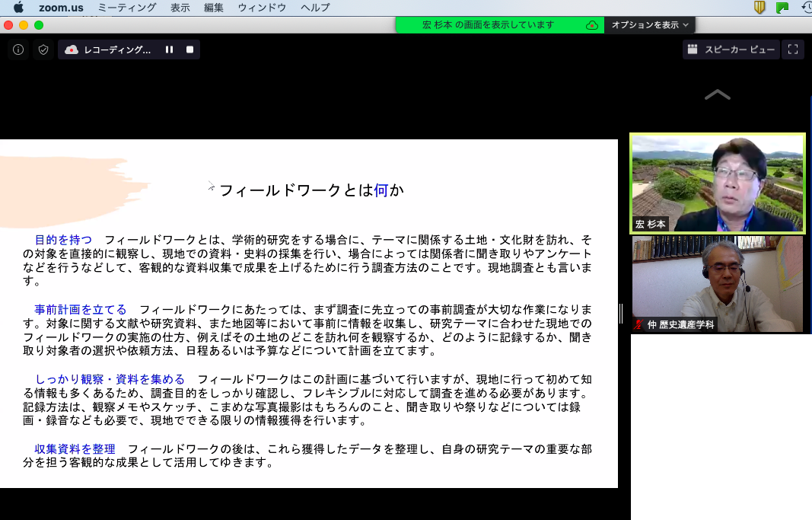Click the screen-sharing notice for 宏 杉本

point(488,25)
